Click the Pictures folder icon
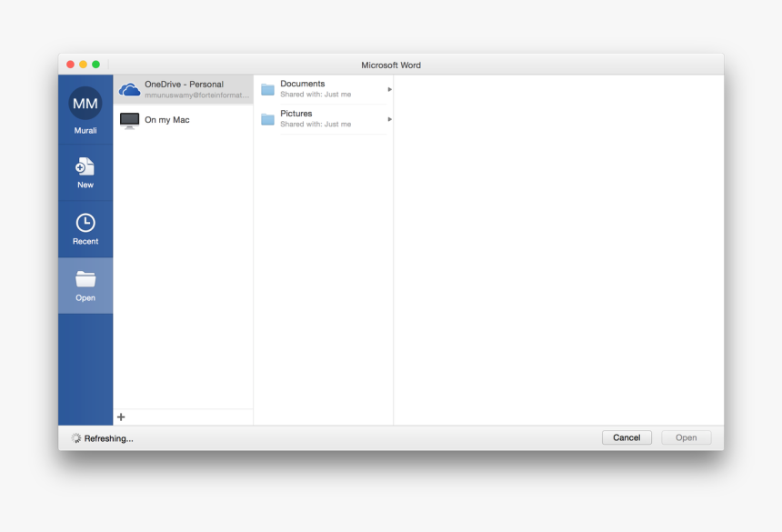This screenshot has height=532, width=782. pyautogui.click(x=268, y=120)
